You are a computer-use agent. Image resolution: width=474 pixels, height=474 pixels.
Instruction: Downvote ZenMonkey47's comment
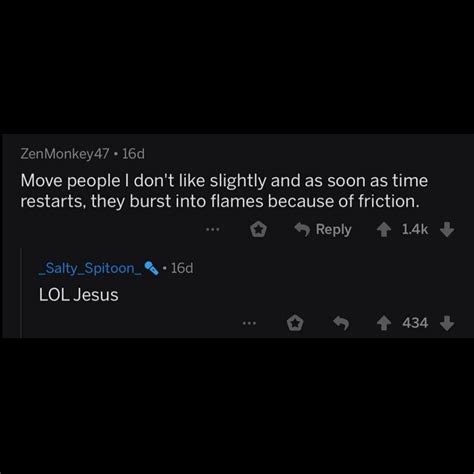[x=447, y=230]
